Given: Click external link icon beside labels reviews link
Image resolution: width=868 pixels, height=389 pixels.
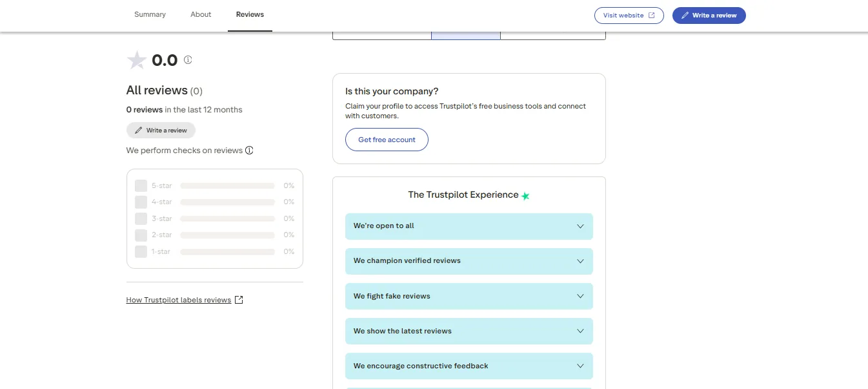Looking at the screenshot, I should point(239,300).
